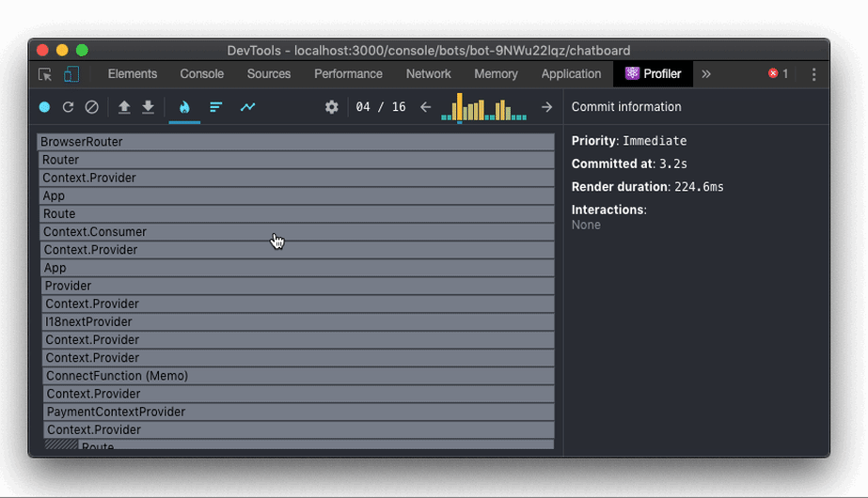Open the Interactions chart view
Viewport: 868px width, 498px height.
[x=247, y=107]
